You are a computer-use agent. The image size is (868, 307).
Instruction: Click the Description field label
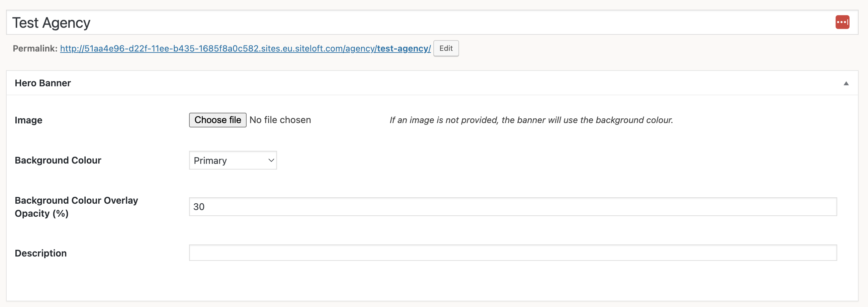41,253
